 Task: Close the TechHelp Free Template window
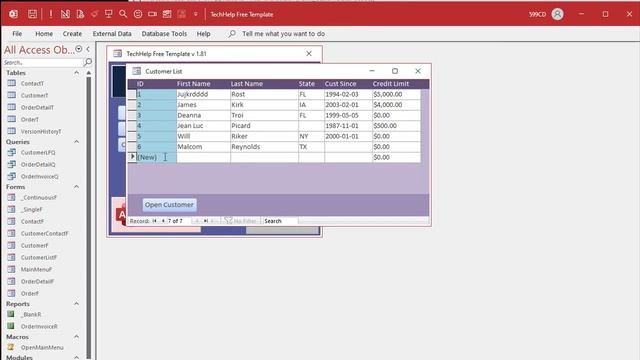click(309, 53)
